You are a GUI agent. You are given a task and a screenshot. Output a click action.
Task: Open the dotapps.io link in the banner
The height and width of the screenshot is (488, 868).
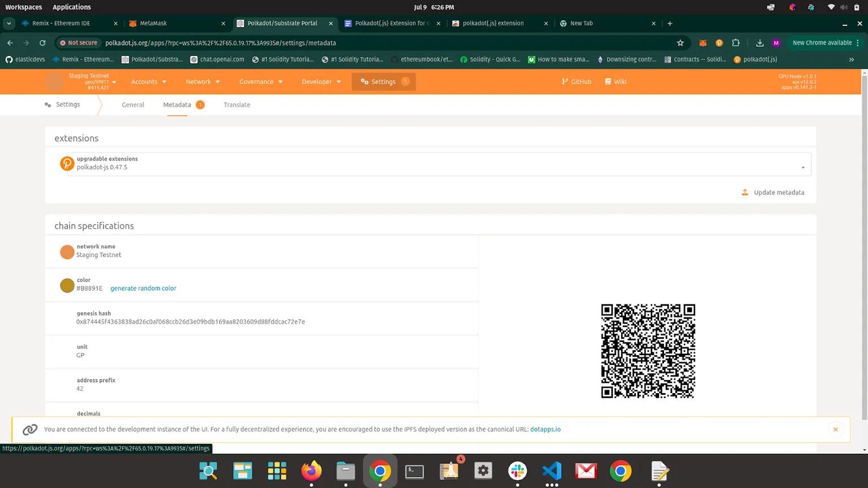click(x=545, y=429)
